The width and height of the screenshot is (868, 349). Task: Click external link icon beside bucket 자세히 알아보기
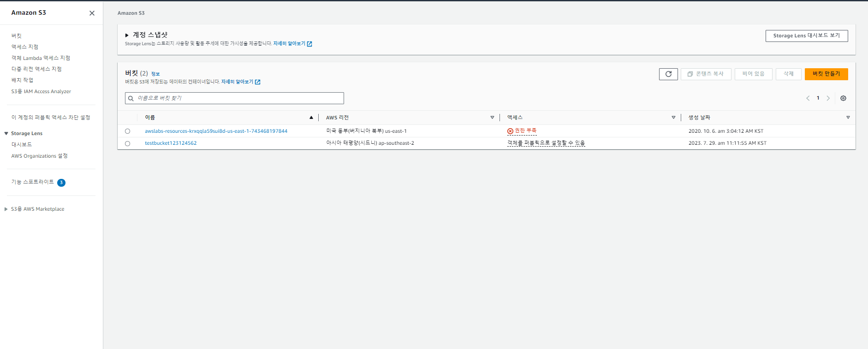point(258,82)
